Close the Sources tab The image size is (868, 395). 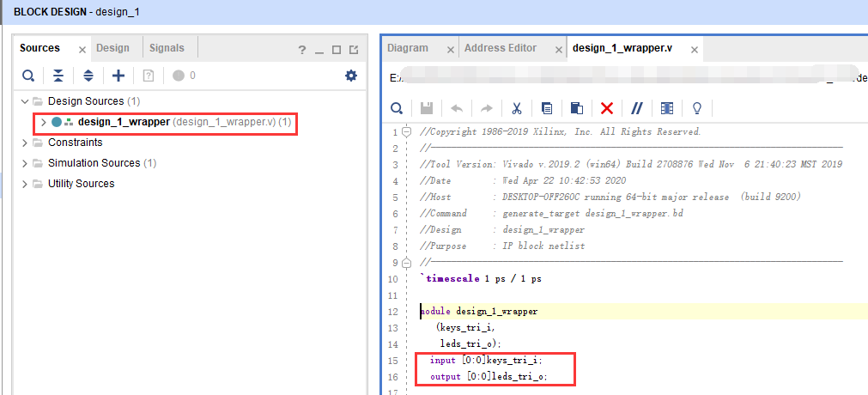82,50
